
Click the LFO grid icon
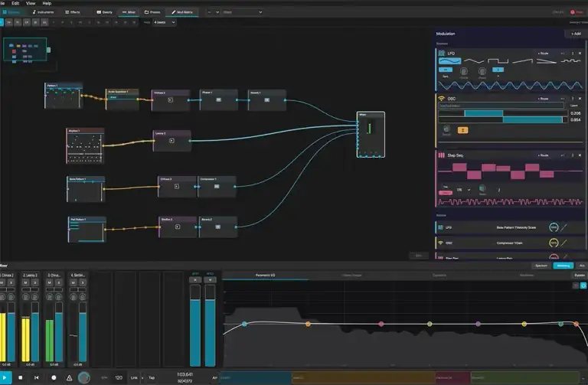(x=441, y=54)
